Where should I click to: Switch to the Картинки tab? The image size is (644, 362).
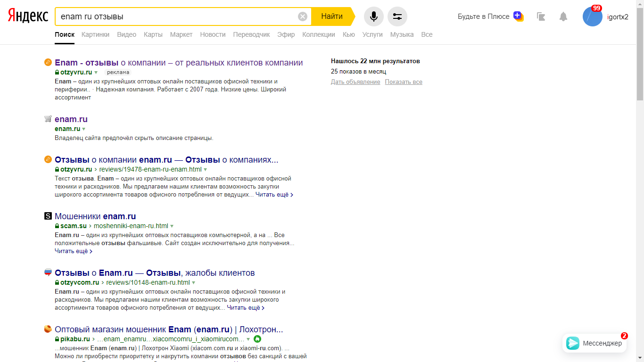click(95, 34)
